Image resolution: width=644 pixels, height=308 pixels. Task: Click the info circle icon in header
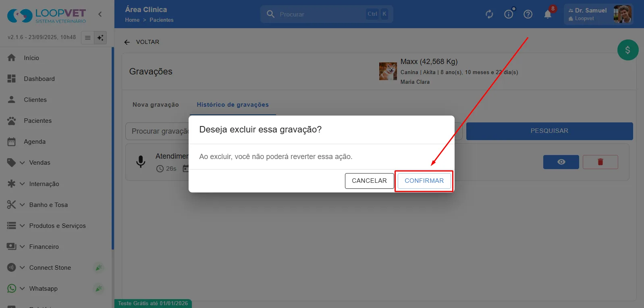pyautogui.click(x=509, y=14)
